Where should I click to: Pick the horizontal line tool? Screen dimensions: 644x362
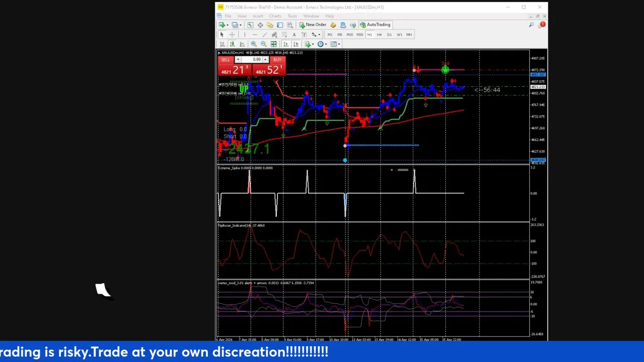tap(255, 35)
